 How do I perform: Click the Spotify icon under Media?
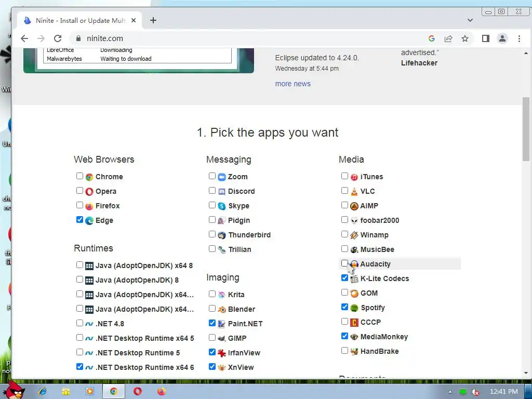pyautogui.click(x=354, y=308)
